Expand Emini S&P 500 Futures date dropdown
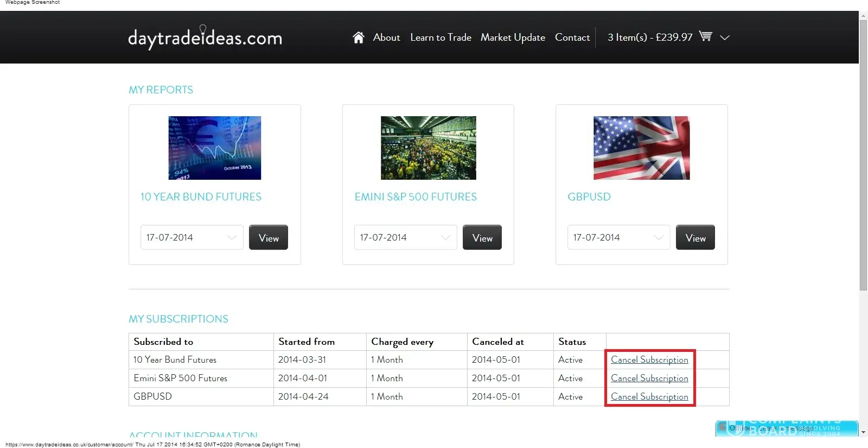The image size is (868, 448). point(405,237)
